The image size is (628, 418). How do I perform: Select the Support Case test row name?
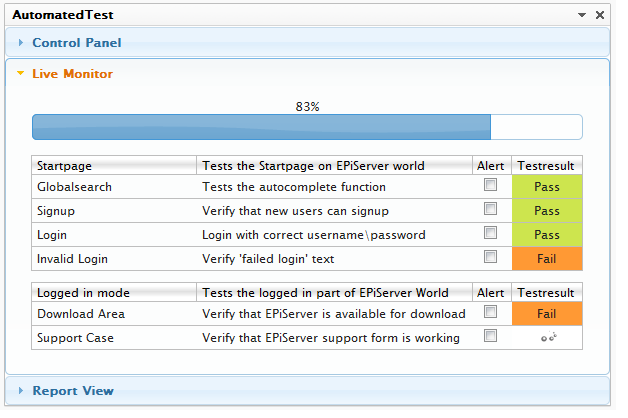click(75, 338)
